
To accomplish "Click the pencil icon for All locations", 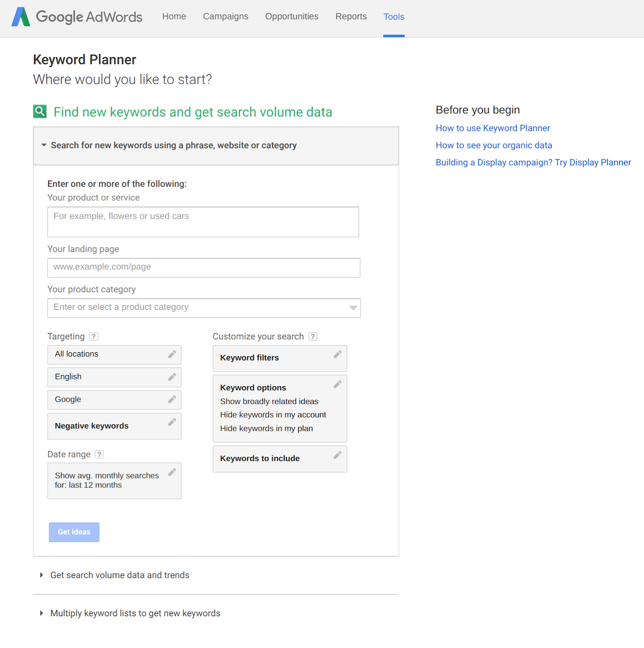I will click(172, 354).
